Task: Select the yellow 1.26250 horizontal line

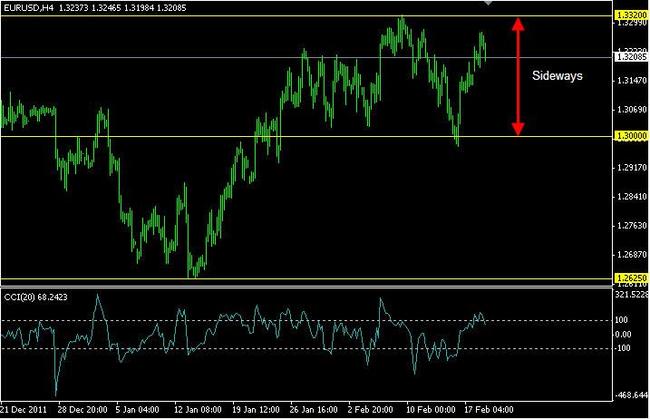Action: pos(300,279)
